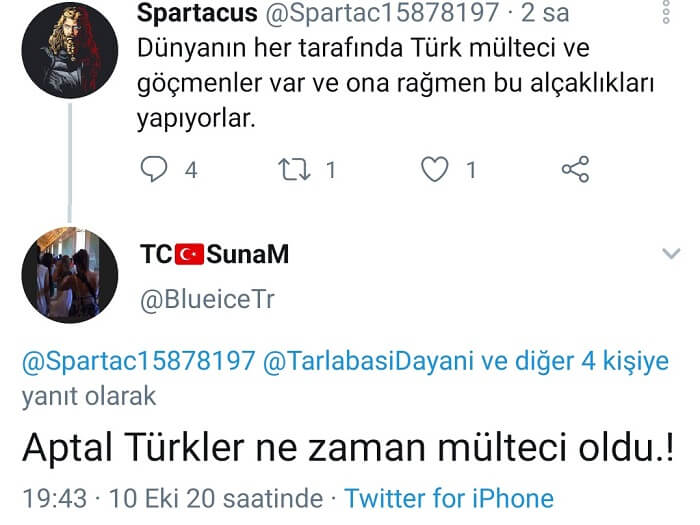The height and width of the screenshot is (525, 700).
Task: Retweet the Spartacus tweet
Action: tap(293, 170)
